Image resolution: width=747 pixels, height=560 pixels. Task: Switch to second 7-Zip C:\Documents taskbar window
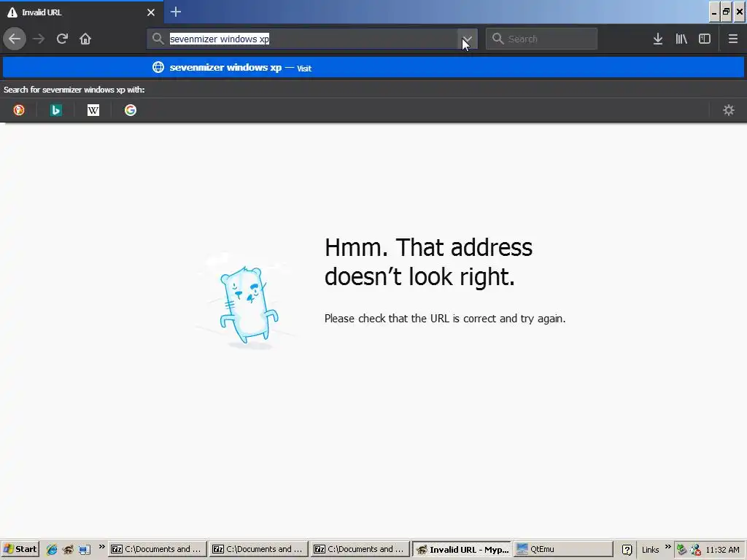tap(259, 549)
